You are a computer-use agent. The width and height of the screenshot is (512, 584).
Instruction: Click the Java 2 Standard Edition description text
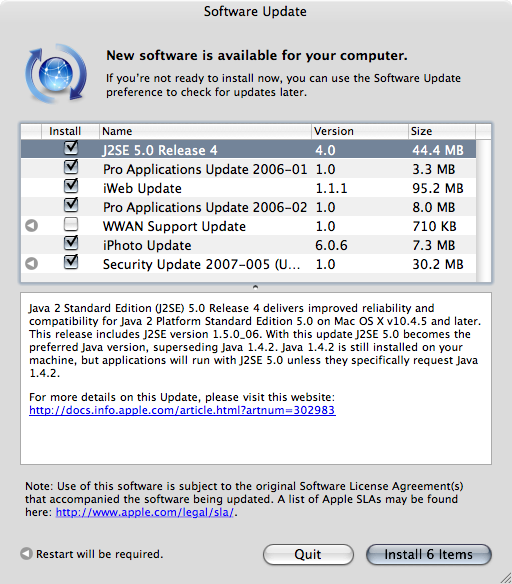click(255, 340)
